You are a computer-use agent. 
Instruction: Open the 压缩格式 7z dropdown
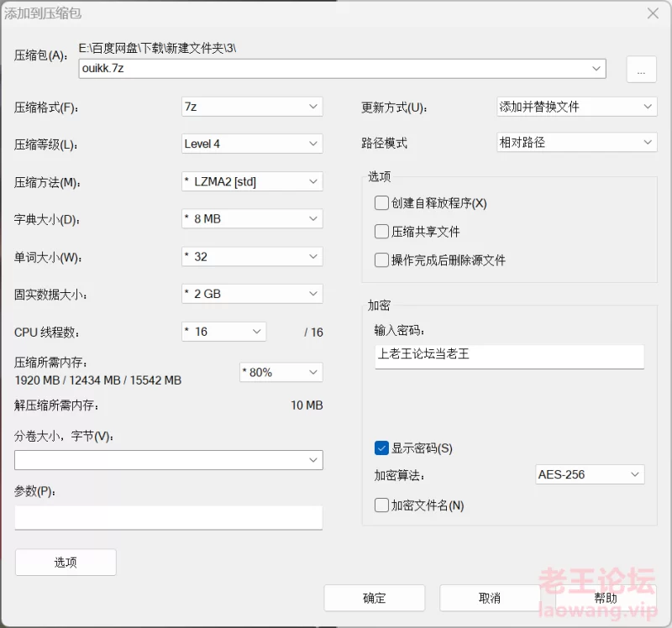(252, 107)
